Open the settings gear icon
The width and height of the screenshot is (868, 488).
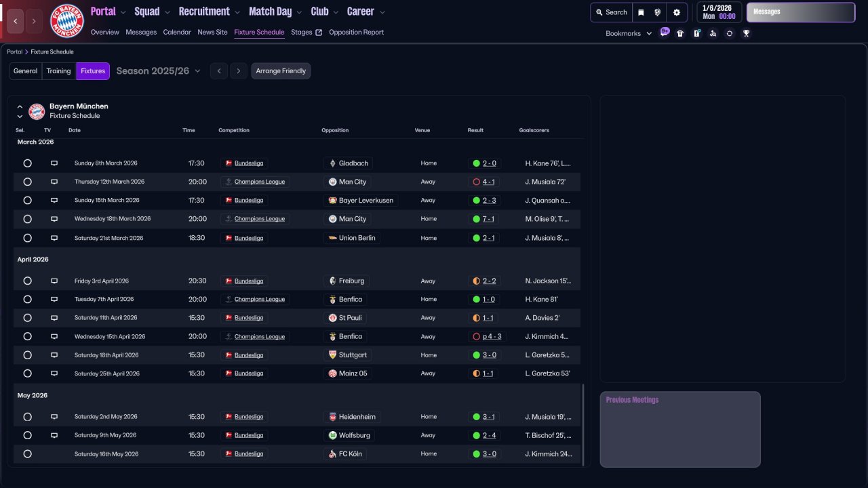676,12
